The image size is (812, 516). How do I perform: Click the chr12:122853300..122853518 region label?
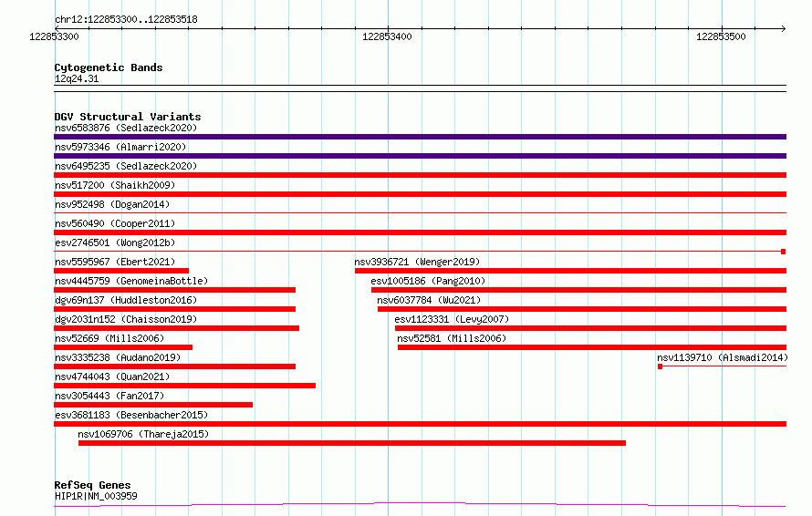tap(126, 20)
